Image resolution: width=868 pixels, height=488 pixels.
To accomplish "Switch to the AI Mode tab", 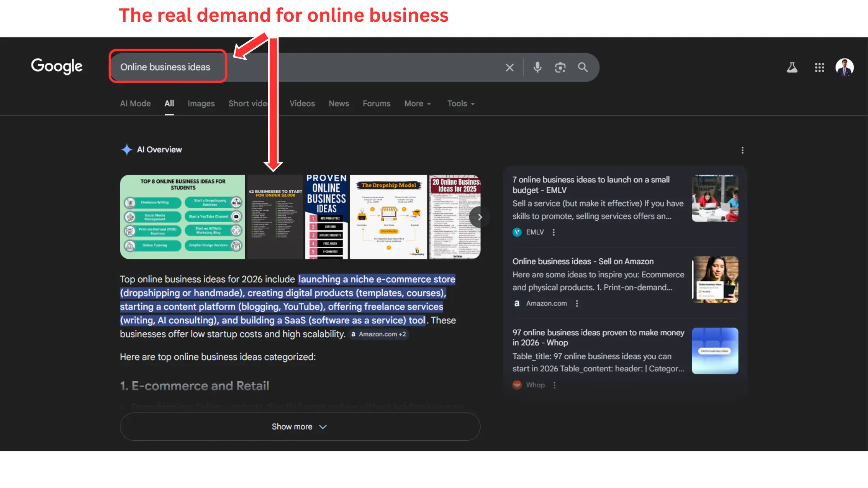I will (135, 103).
